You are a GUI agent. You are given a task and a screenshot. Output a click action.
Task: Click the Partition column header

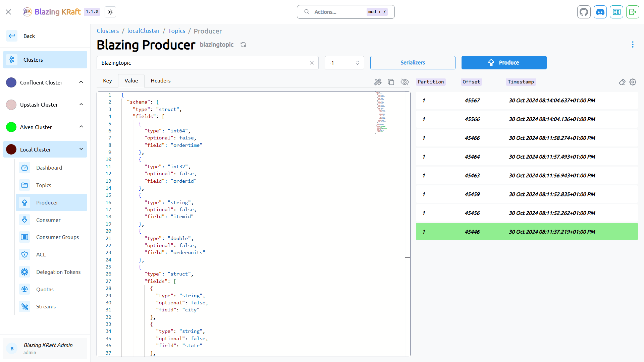point(431,82)
